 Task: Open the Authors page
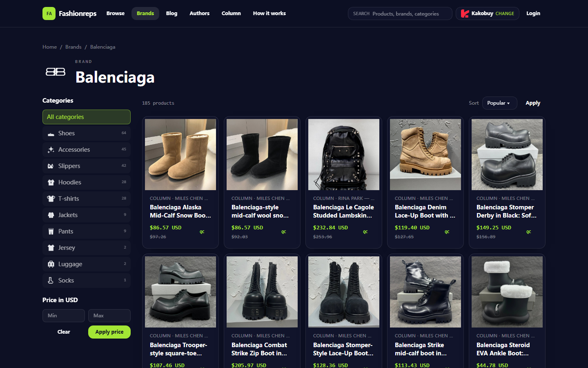coord(199,13)
